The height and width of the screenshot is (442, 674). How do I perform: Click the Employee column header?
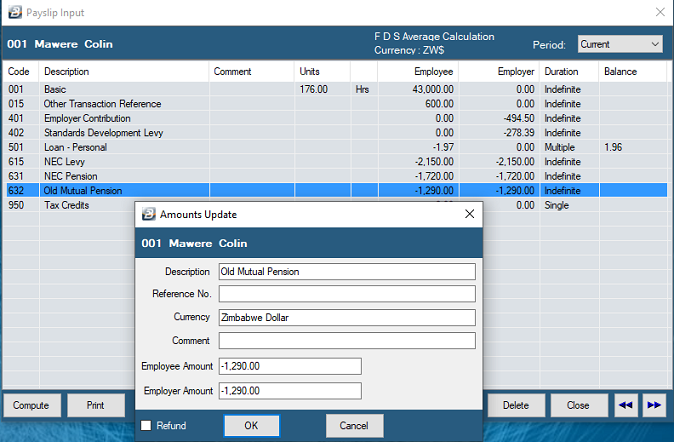pos(418,71)
